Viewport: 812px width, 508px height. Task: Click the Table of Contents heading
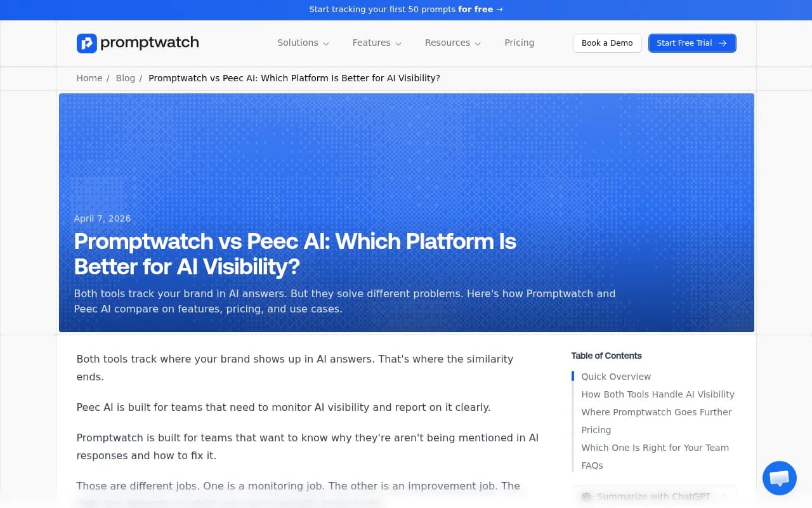click(x=606, y=356)
